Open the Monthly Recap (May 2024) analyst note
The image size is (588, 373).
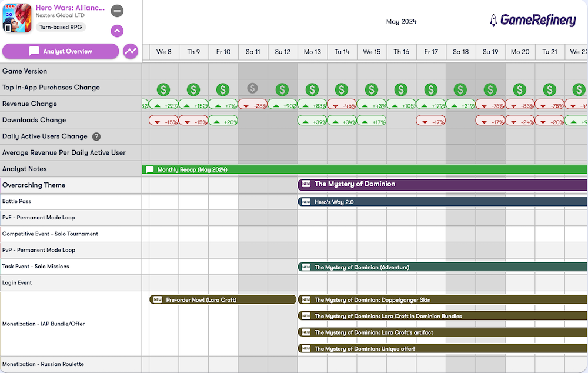pyautogui.click(x=365, y=169)
